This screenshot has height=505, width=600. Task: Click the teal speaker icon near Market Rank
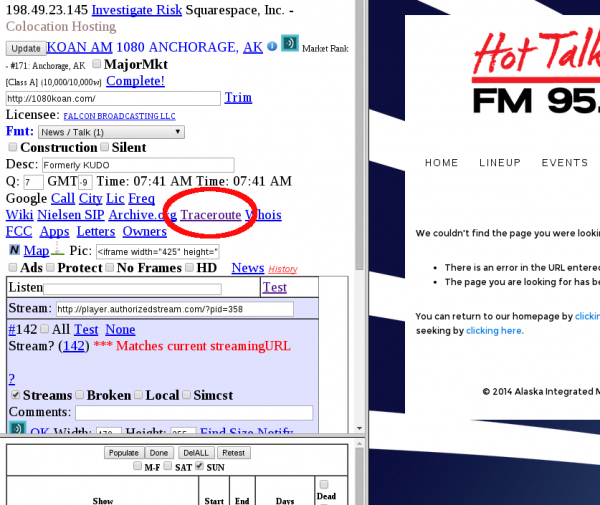pyautogui.click(x=290, y=43)
